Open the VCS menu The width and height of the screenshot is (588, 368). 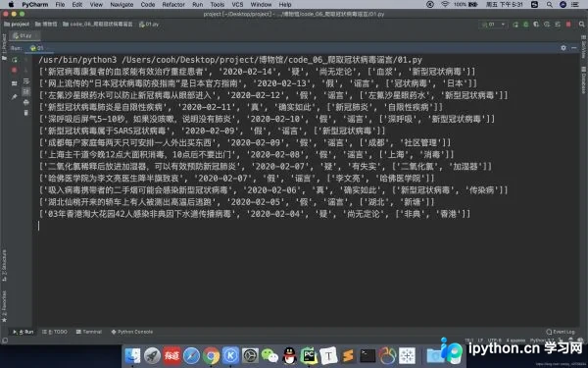[x=237, y=5]
